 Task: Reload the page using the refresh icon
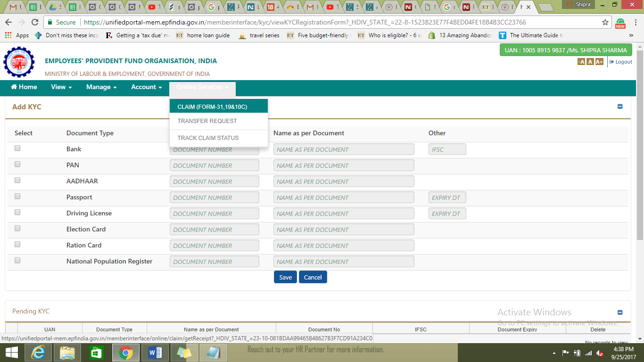point(34,22)
